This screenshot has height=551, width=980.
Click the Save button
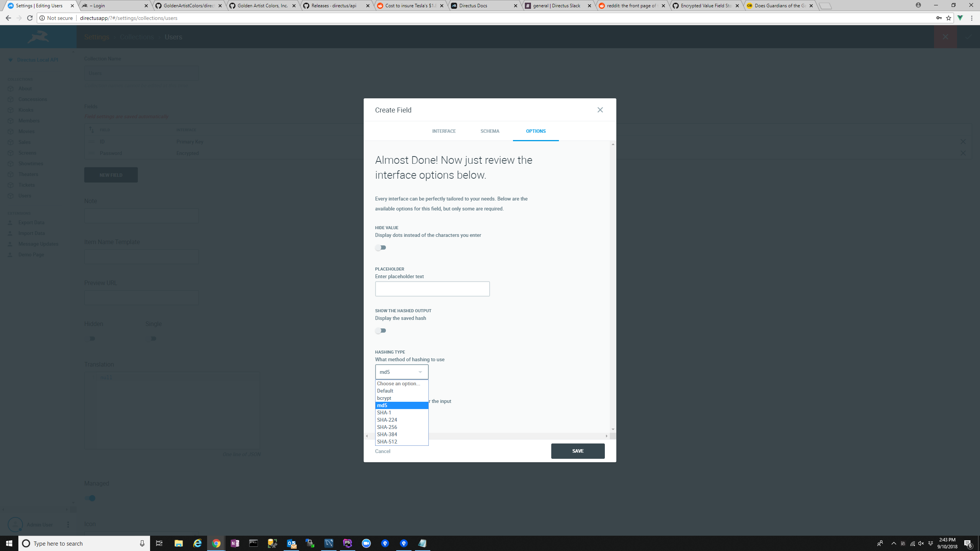[x=578, y=451]
